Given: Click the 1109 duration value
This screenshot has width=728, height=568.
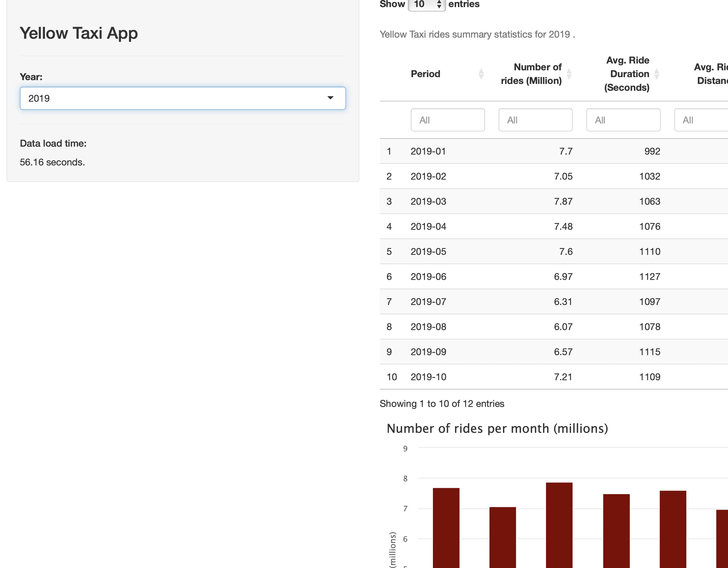Looking at the screenshot, I should 650,377.
